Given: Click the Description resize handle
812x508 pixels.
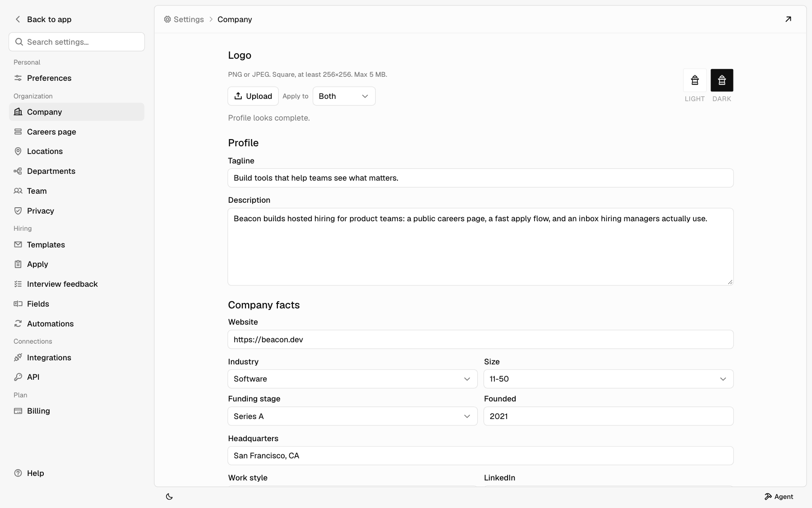Looking at the screenshot, I should [x=730, y=282].
